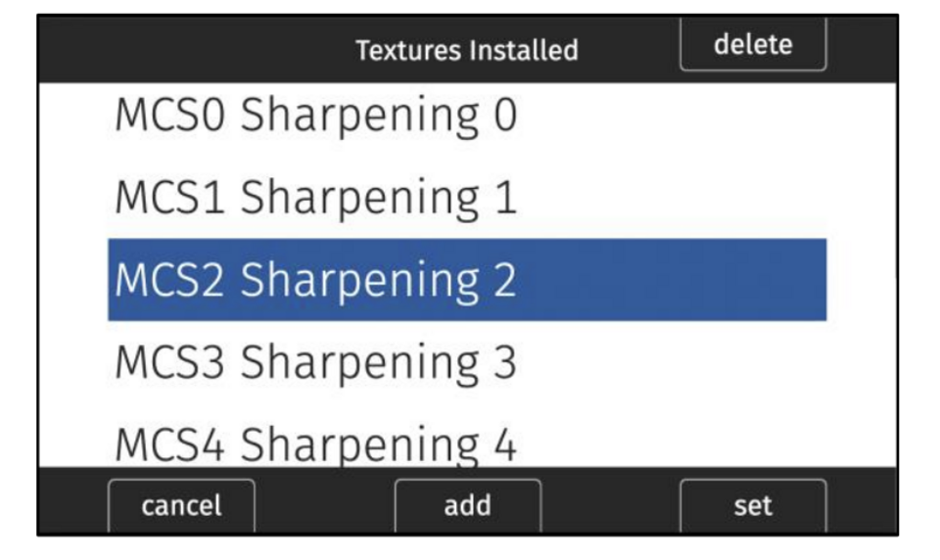Click the cancel button
The height and width of the screenshot is (560, 940).
coord(181,505)
